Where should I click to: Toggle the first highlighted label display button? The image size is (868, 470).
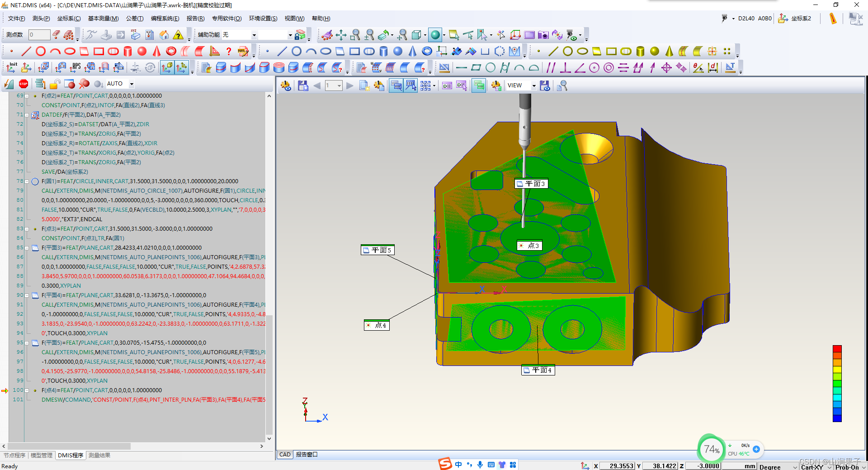[x=396, y=85]
